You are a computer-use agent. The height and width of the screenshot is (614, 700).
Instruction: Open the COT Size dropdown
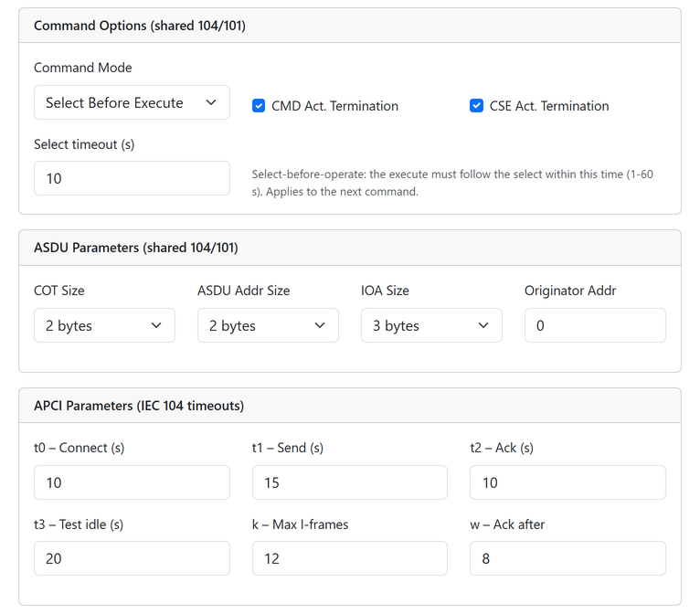(104, 325)
